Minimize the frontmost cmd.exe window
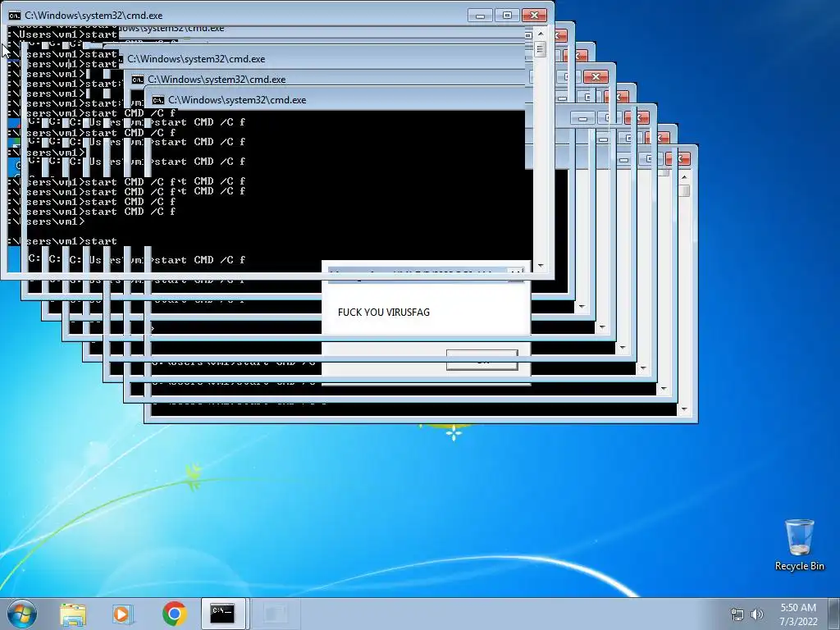The height and width of the screenshot is (630, 840). pos(480,16)
